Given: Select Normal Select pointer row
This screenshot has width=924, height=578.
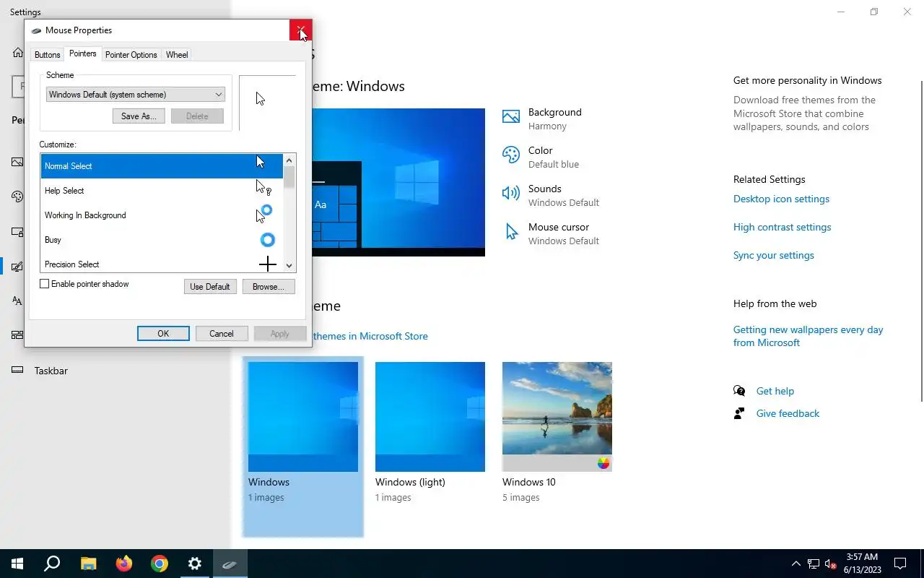Looking at the screenshot, I should tap(162, 166).
